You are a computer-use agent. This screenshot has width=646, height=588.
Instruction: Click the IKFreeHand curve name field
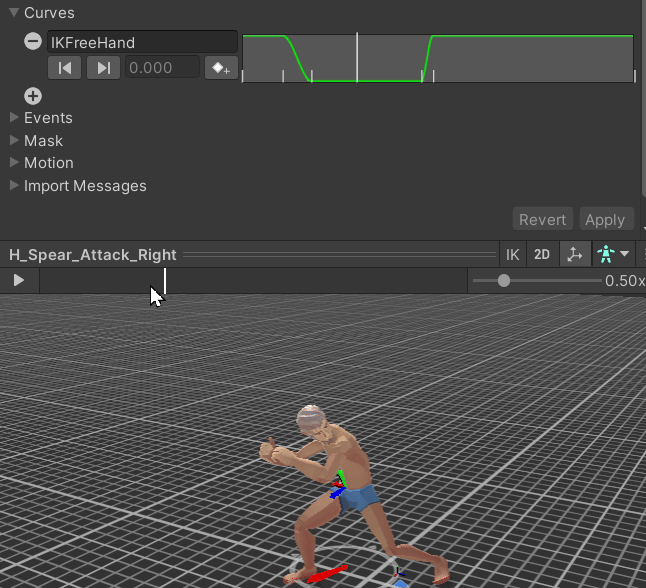pos(142,42)
